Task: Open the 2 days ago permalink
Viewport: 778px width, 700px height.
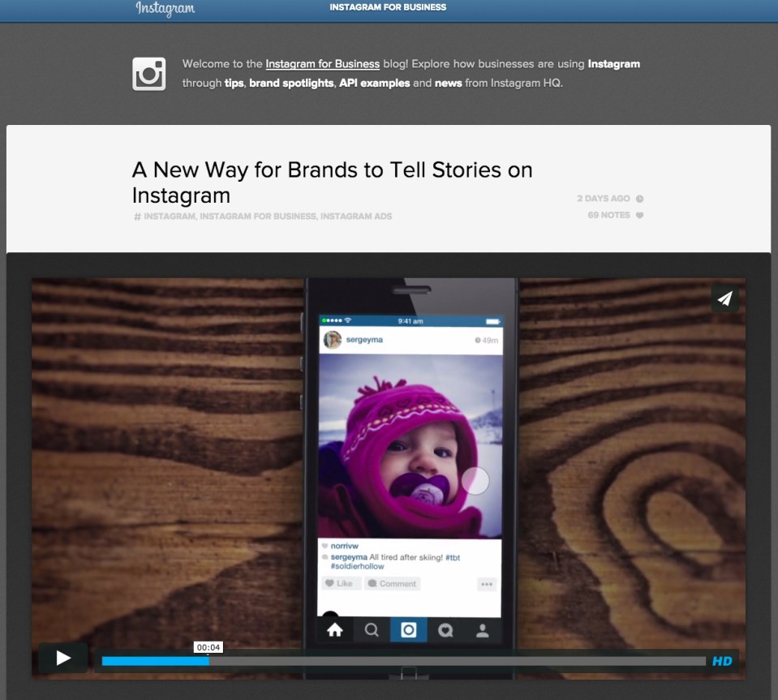Action: point(604,199)
